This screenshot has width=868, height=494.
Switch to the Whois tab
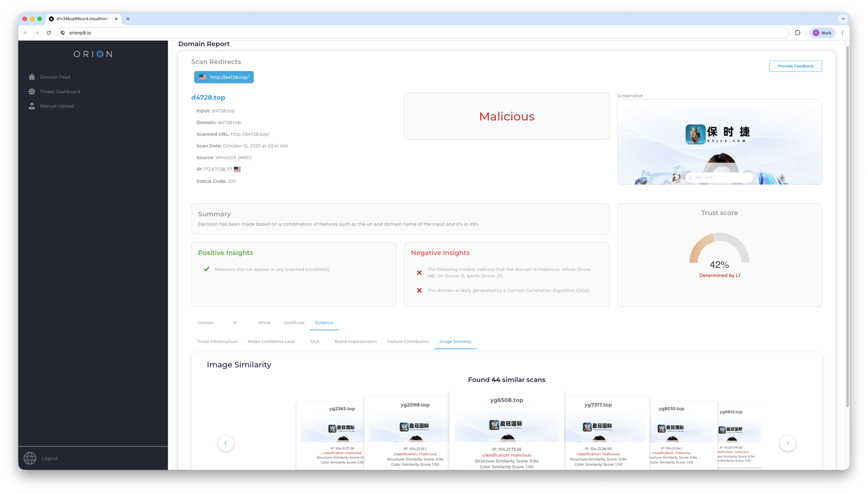click(264, 323)
